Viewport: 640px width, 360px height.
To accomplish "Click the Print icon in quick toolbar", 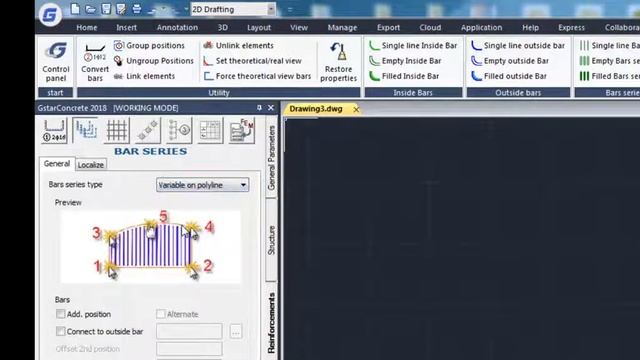I will coord(136,9).
